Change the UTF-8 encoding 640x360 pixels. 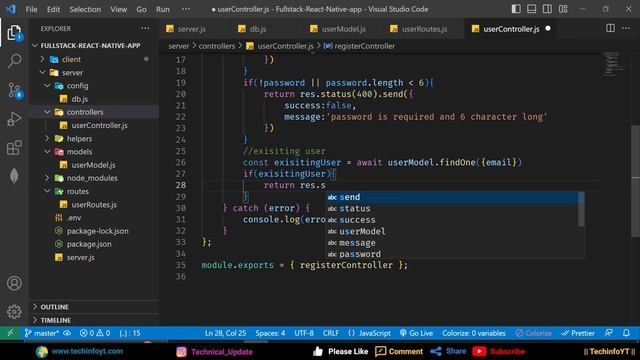coord(304,333)
